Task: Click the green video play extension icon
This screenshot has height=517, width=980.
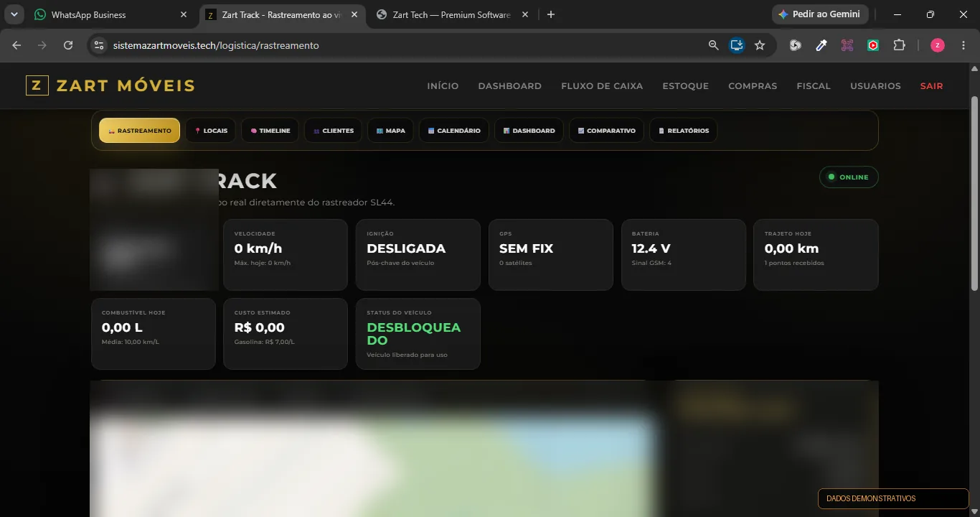Action: [x=873, y=45]
